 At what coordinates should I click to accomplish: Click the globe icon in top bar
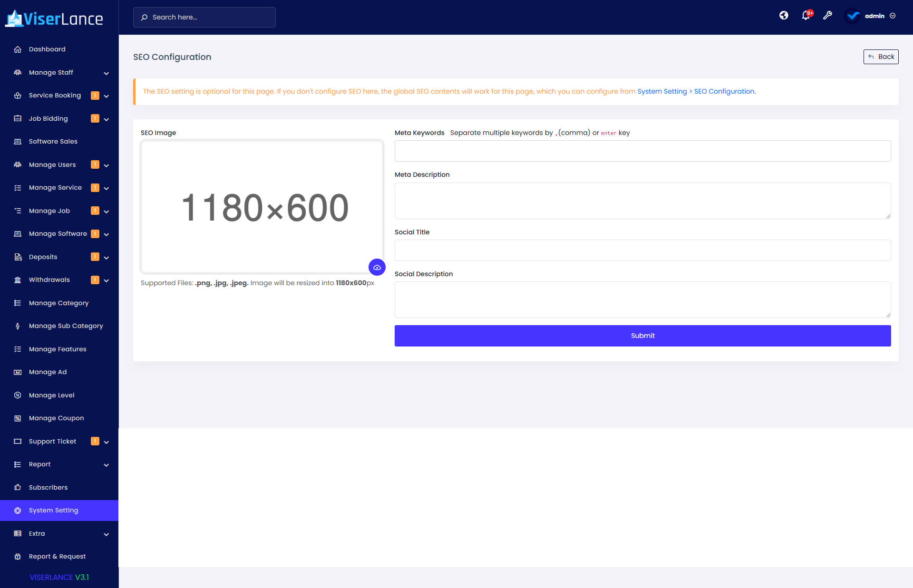click(x=784, y=16)
